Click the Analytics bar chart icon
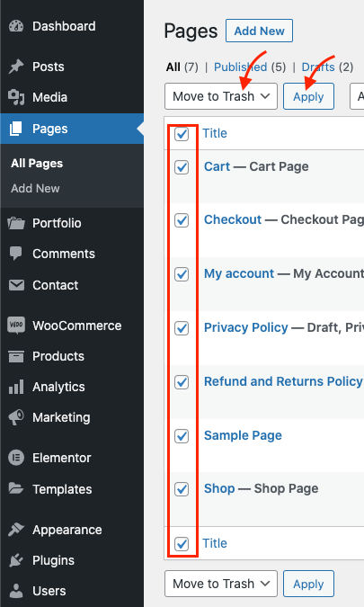Image resolution: width=364 pixels, height=607 pixels. (x=16, y=387)
